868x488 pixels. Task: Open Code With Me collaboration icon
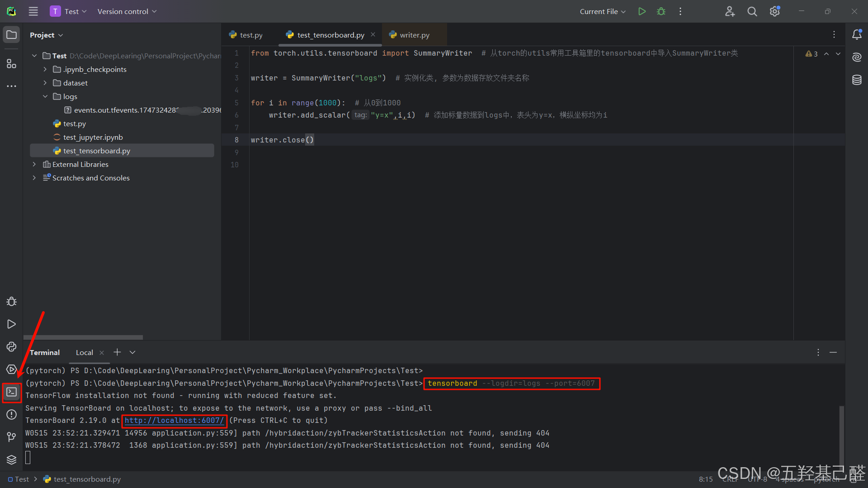point(730,11)
